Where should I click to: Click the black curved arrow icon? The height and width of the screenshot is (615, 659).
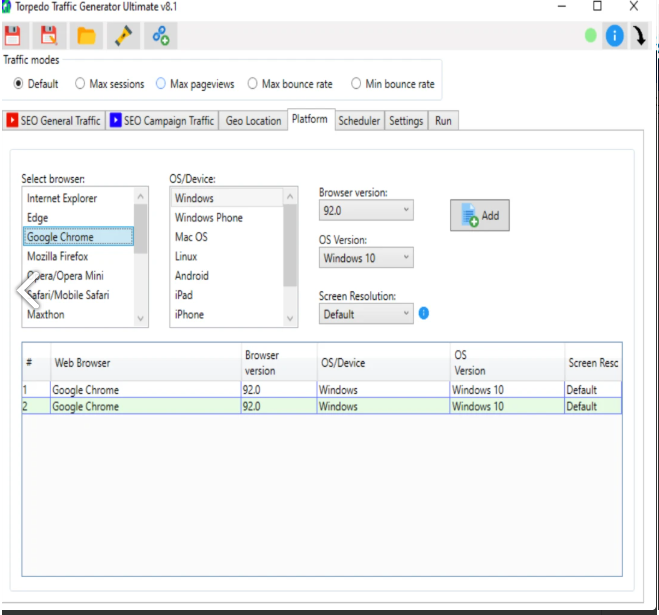639,36
